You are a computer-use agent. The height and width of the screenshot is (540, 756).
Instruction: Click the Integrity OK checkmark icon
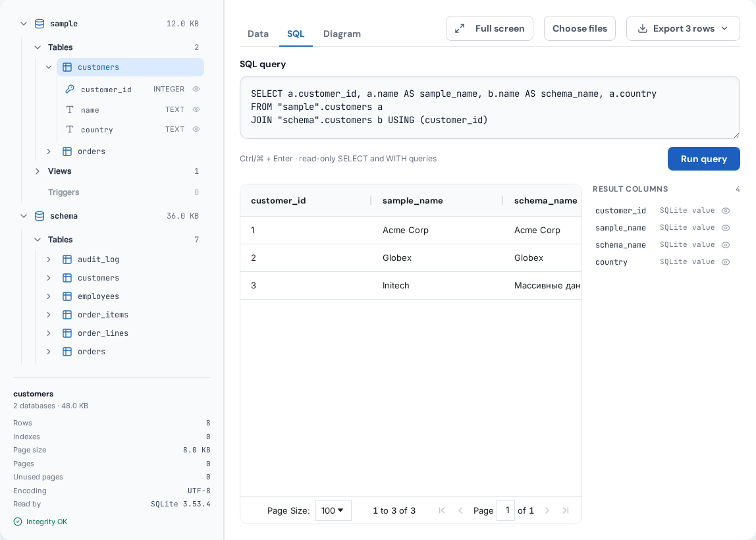18,522
